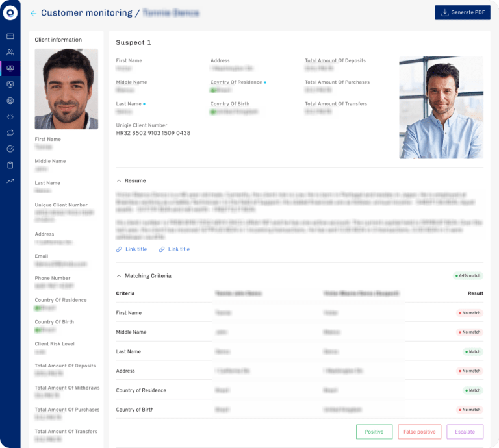Screen dimensions: 499x448
Task: Click the Client Risk Level label
Action: (55, 344)
